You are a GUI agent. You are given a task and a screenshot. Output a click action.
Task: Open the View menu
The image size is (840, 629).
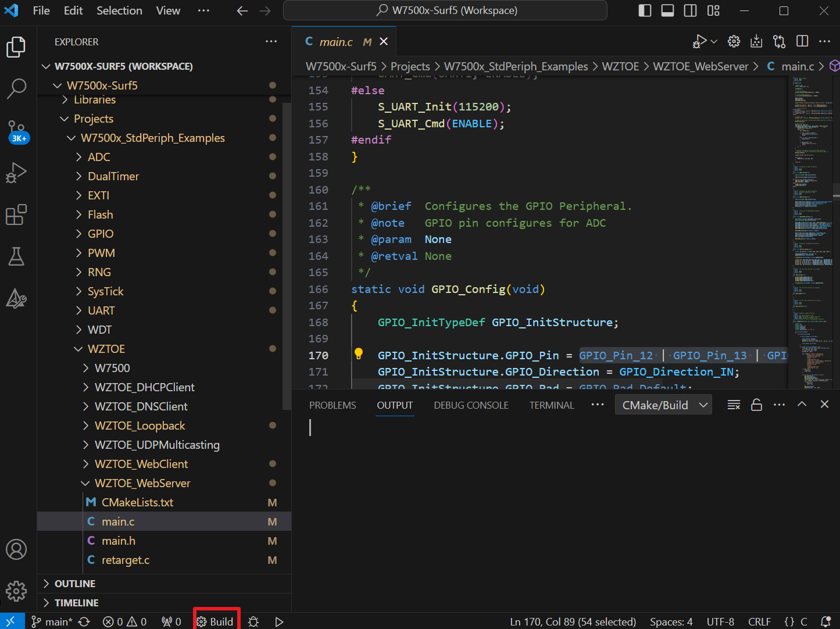(168, 10)
